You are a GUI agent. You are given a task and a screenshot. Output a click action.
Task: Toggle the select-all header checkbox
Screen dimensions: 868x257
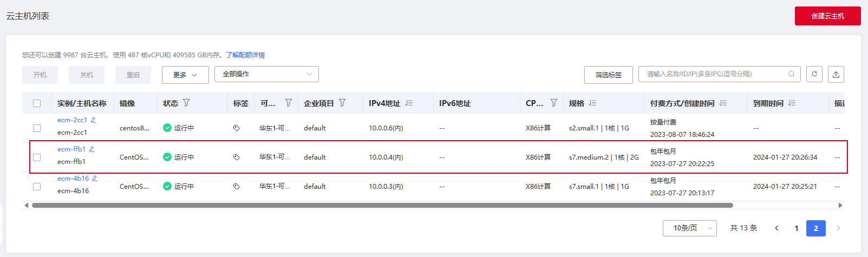(x=37, y=103)
